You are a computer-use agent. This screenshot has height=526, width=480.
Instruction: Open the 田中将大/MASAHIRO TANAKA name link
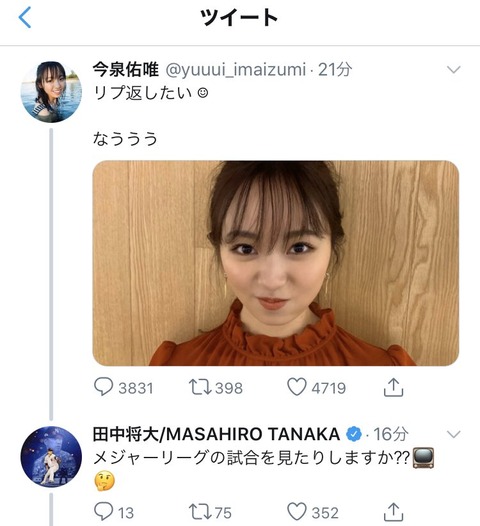coord(216,434)
